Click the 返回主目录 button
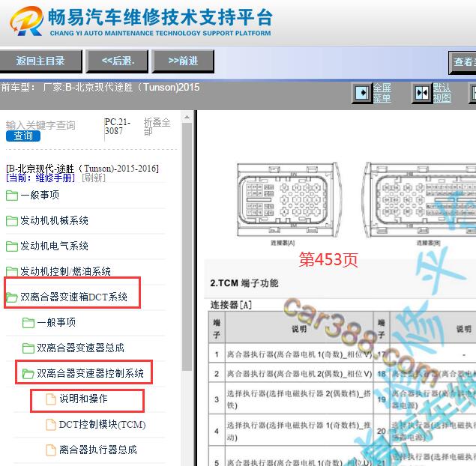Viewport: 476px width, 466px height. coord(40,61)
